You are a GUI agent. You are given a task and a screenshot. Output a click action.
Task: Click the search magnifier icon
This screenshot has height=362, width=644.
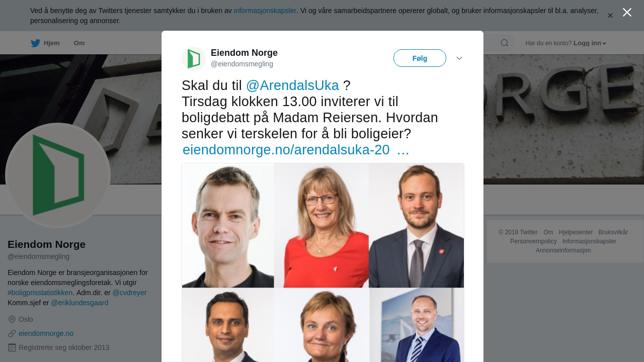(504, 43)
